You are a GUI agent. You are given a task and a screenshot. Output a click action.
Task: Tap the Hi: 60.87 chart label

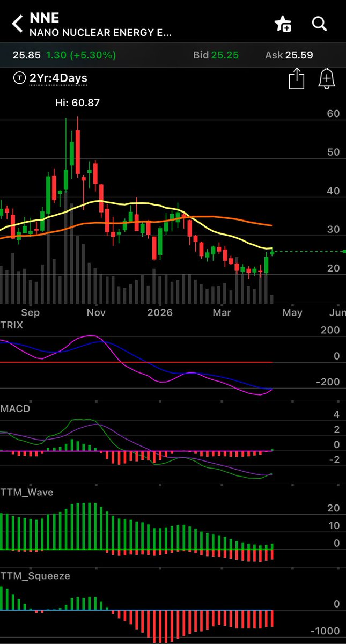(77, 103)
